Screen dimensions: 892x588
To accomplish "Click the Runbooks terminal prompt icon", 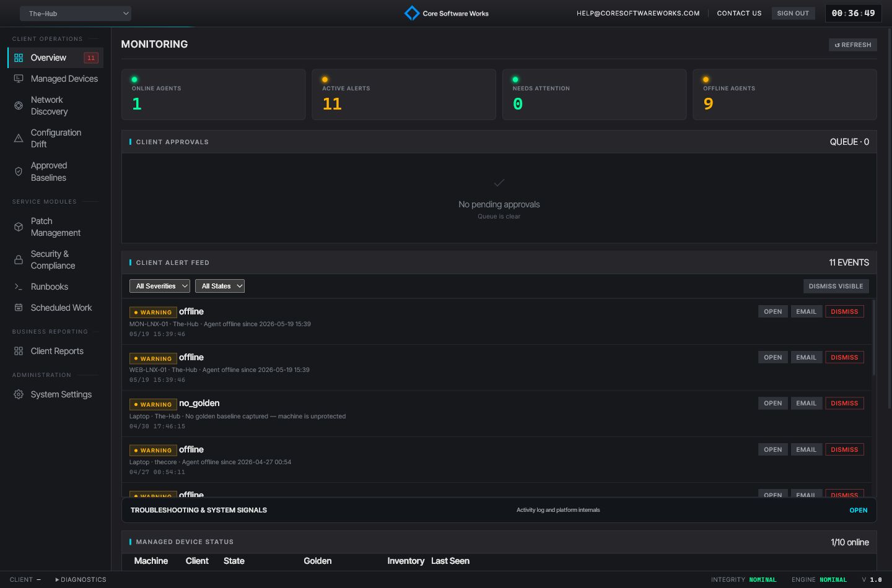I will (x=19, y=287).
